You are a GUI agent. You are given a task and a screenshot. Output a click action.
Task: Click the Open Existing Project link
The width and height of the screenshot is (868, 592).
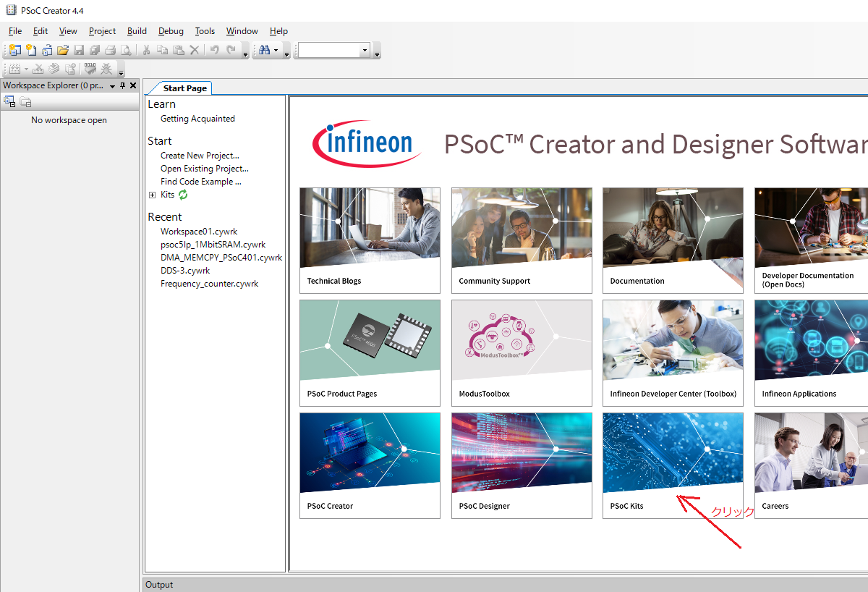point(205,169)
